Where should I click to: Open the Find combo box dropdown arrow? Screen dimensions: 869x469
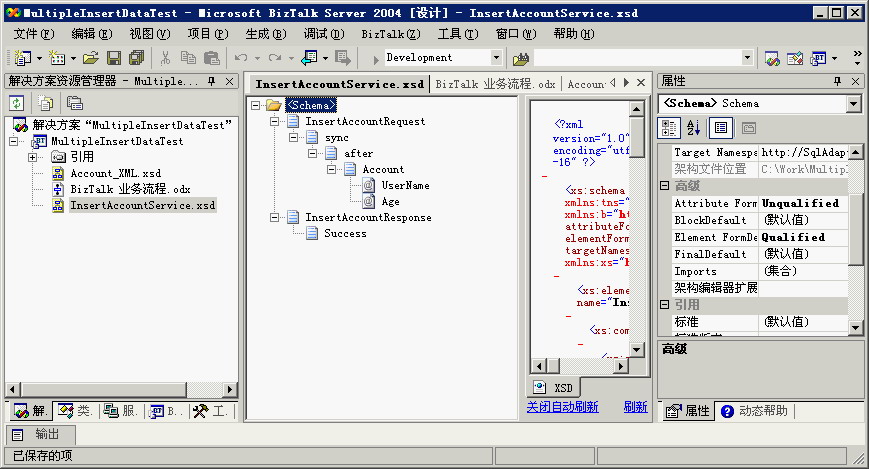tap(747, 58)
